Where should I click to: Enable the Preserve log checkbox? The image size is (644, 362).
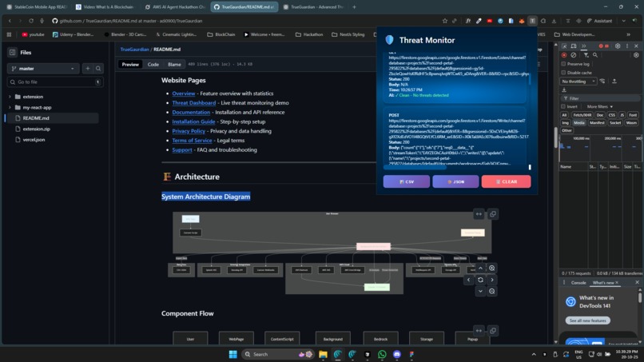coord(563,64)
